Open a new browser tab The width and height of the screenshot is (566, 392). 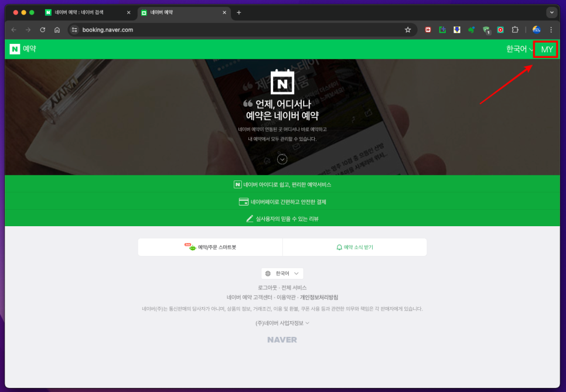click(x=238, y=13)
